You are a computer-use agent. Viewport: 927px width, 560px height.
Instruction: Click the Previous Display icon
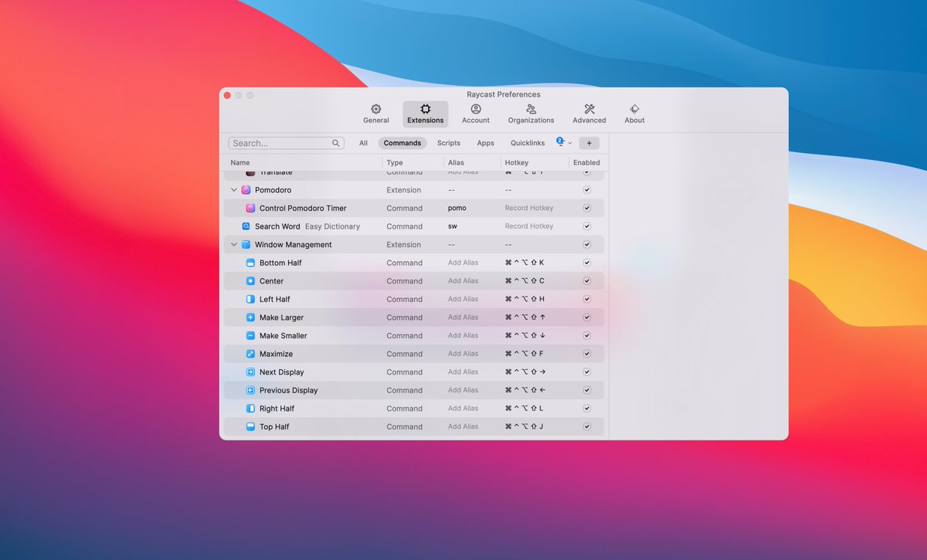coord(250,390)
